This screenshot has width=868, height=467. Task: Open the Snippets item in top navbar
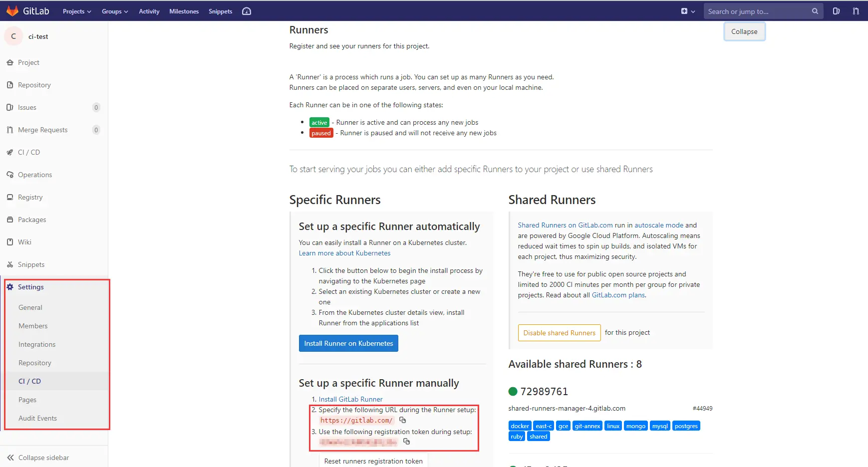221,11
